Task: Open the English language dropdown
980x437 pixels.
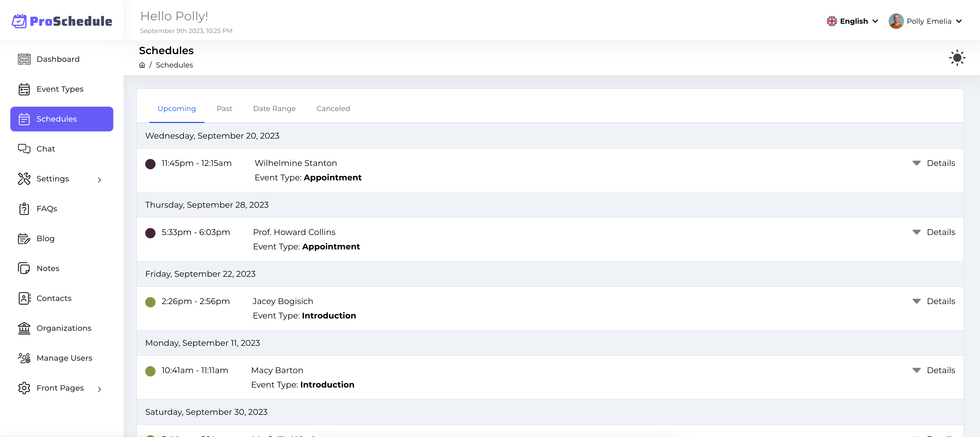Action: [x=852, y=21]
